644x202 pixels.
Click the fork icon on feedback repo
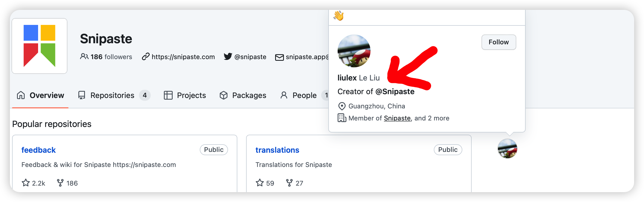click(60, 183)
